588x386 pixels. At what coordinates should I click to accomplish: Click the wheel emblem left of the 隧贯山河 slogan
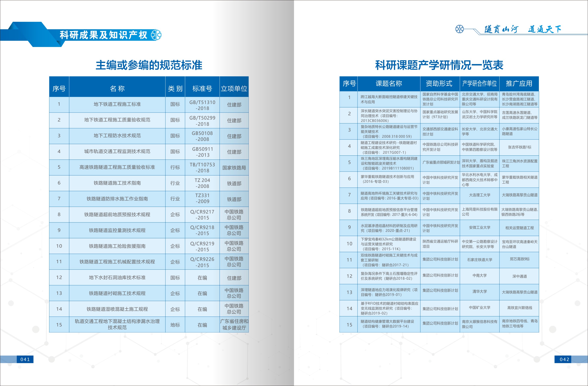tap(460, 29)
